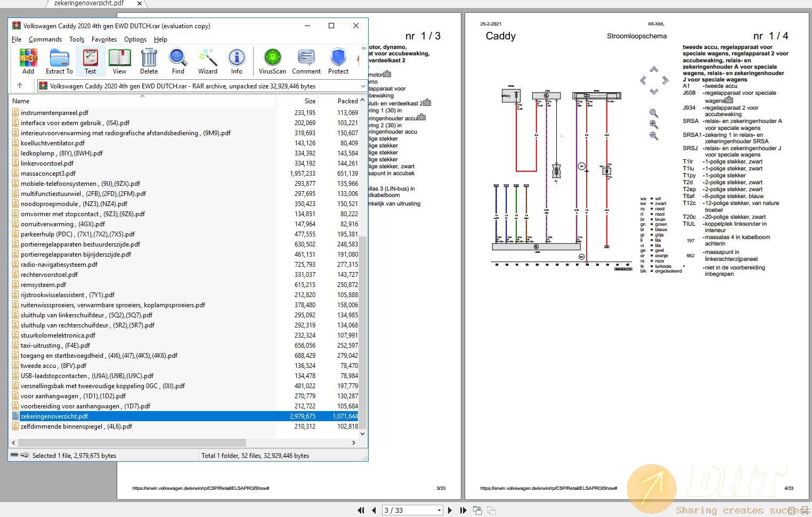This screenshot has width=812, height=517.
Task: Sort files by Name column header
Action: pyautogui.click(x=142, y=101)
